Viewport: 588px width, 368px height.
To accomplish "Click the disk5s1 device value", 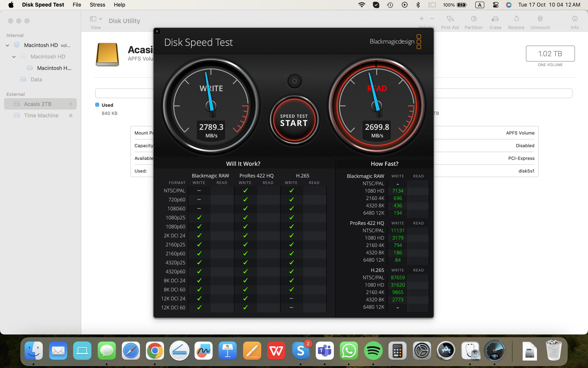I will 526,171.
